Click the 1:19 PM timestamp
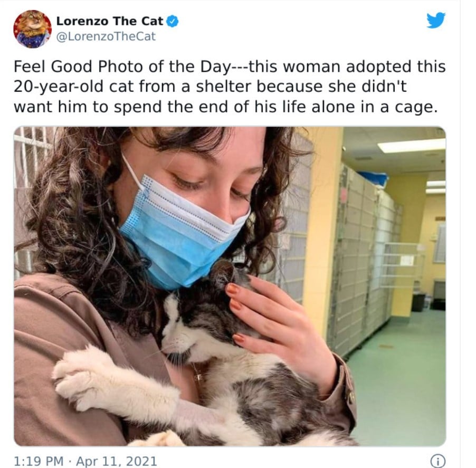The width and height of the screenshot is (476, 468). (x=39, y=461)
